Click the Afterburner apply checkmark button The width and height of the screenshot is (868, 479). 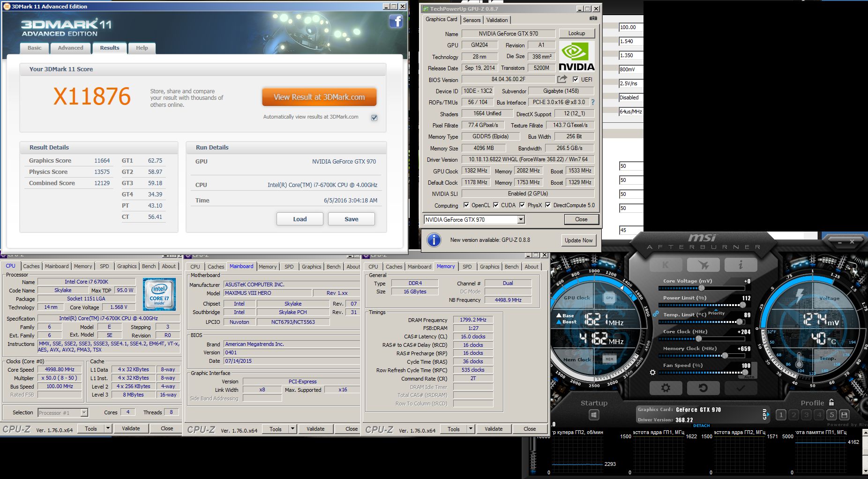click(x=741, y=388)
